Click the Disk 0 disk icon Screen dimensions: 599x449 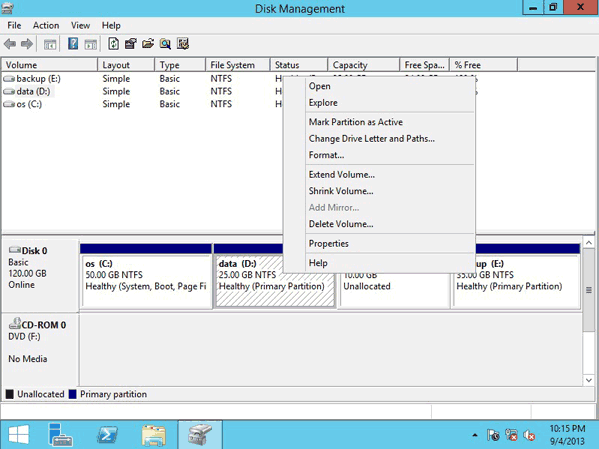[x=15, y=250]
